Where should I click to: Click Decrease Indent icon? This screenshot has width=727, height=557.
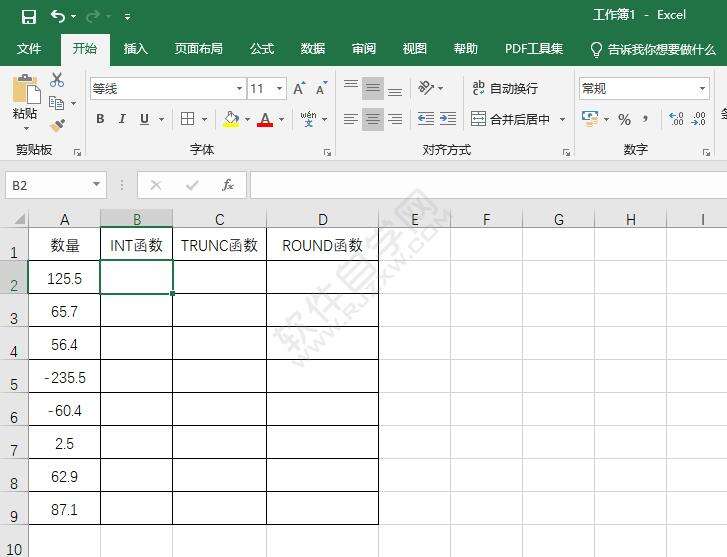tap(426, 119)
